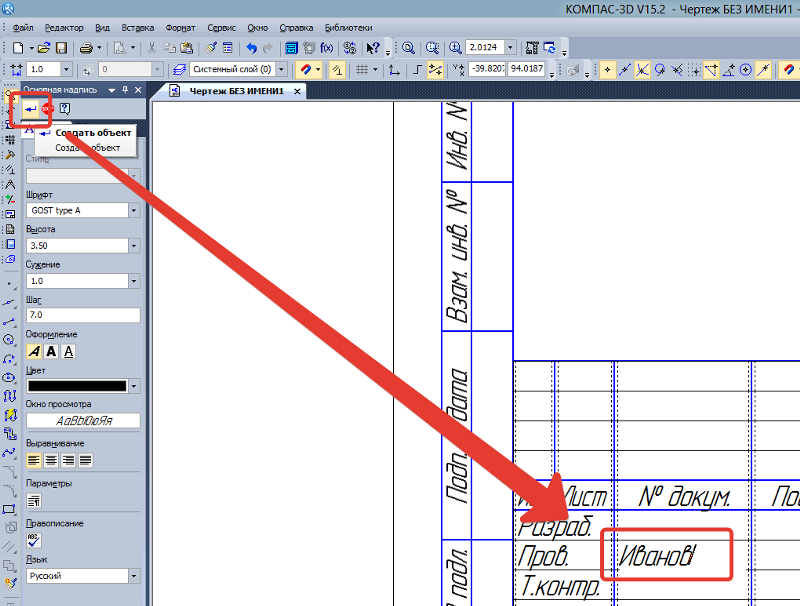Viewport: 800px width, 606px height.
Task: Print the drawing with the printer icon
Action: point(86,48)
